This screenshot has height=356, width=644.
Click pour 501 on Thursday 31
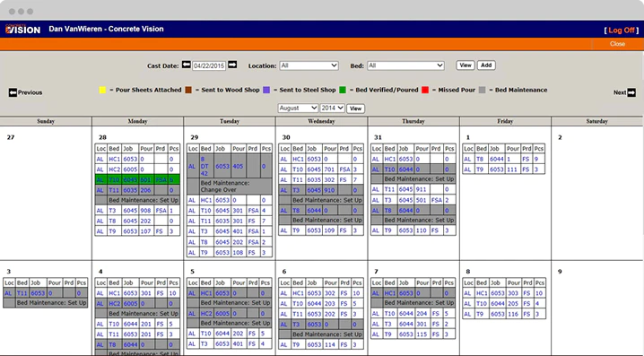pos(422,200)
